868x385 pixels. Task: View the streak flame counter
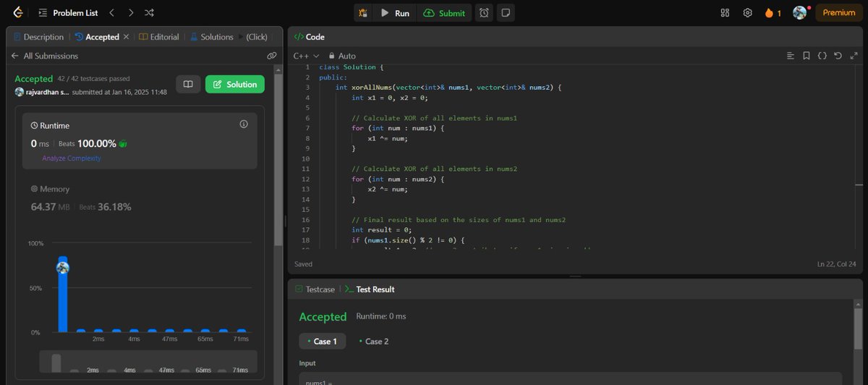(x=773, y=13)
